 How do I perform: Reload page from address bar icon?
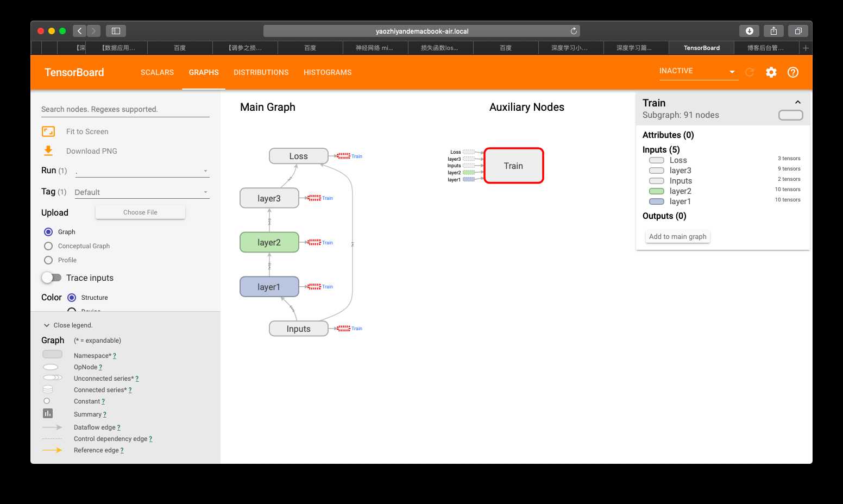coord(574,31)
